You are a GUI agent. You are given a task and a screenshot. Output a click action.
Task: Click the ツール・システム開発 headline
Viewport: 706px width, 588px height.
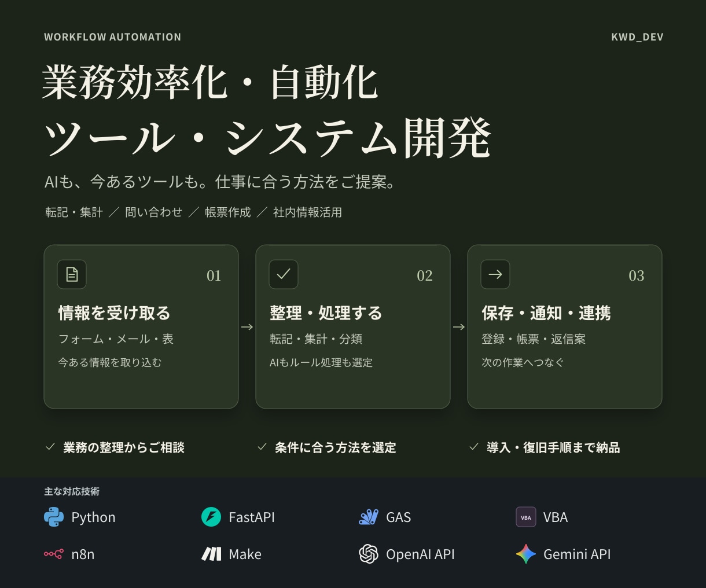[268, 138]
